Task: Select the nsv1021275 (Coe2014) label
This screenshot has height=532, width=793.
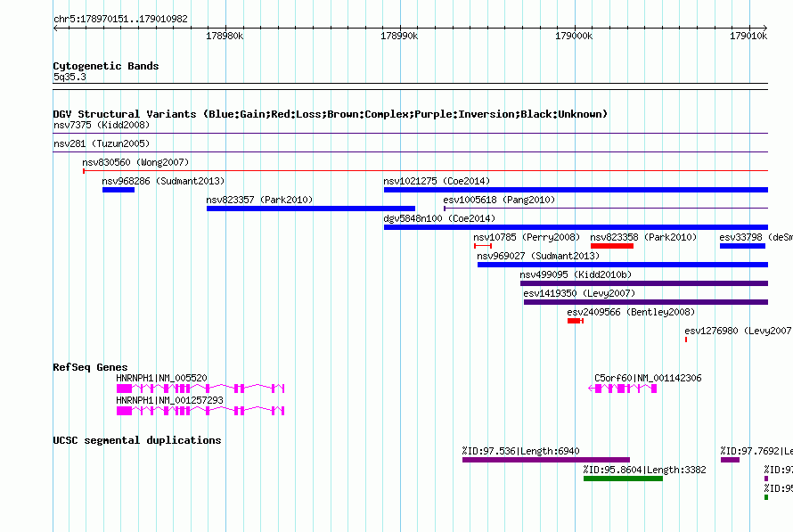Action: pyautogui.click(x=437, y=181)
